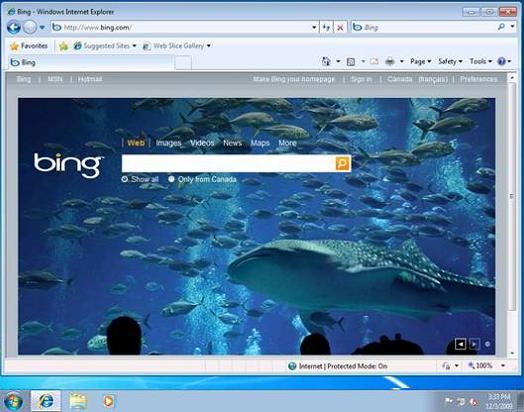This screenshot has width=524, height=412.
Task: Open Windows Media Player taskbar icon
Action: [x=108, y=401]
